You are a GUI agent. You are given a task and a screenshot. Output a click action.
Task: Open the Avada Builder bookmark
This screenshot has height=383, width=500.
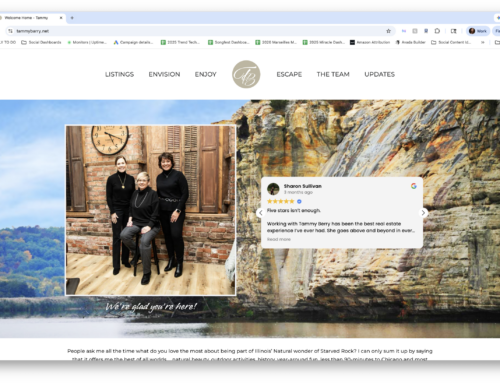click(x=411, y=42)
